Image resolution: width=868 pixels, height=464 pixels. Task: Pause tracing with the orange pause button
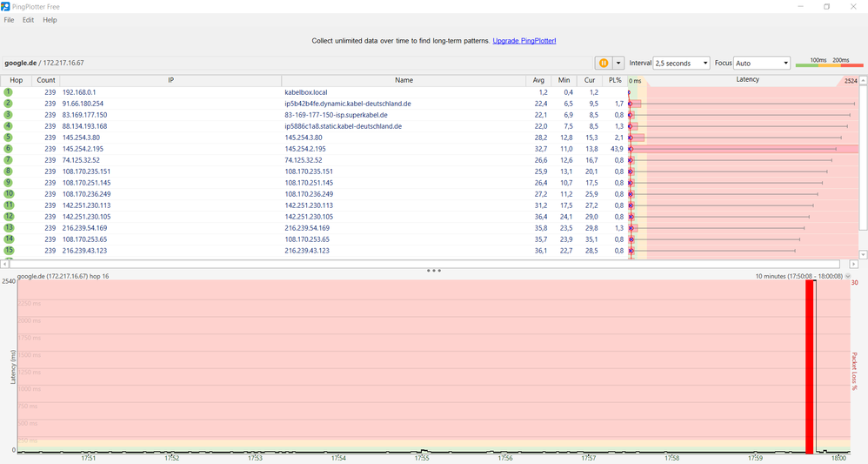click(x=604, y=64)
